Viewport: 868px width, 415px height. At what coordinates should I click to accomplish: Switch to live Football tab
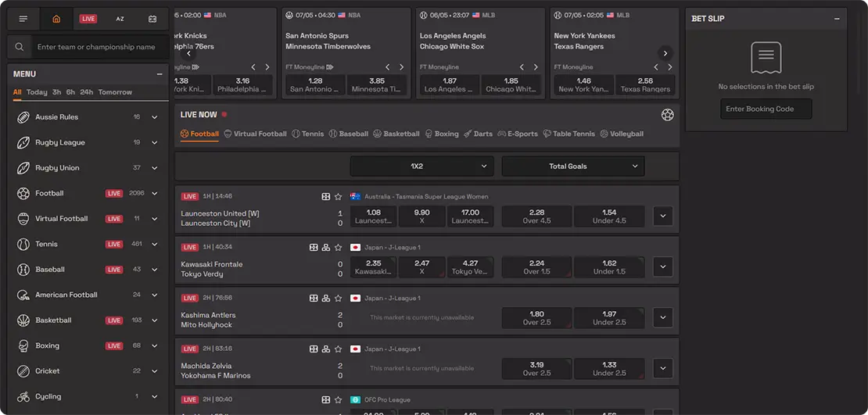[x=200, y=134]
